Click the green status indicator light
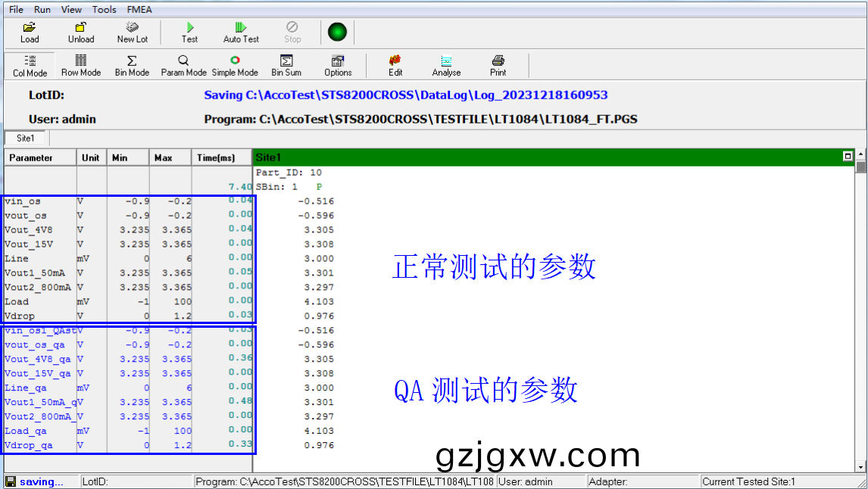Viewport: 868px width, 489px height. click(337, 32)
